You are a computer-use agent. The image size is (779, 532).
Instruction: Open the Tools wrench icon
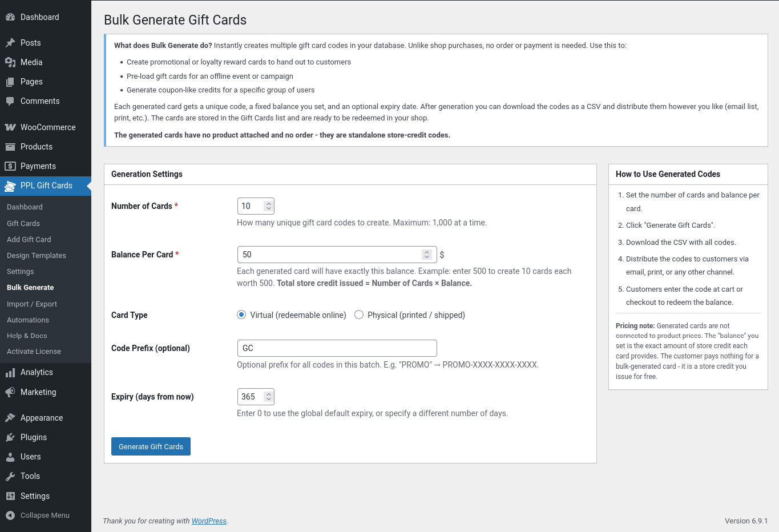point(10,476)
